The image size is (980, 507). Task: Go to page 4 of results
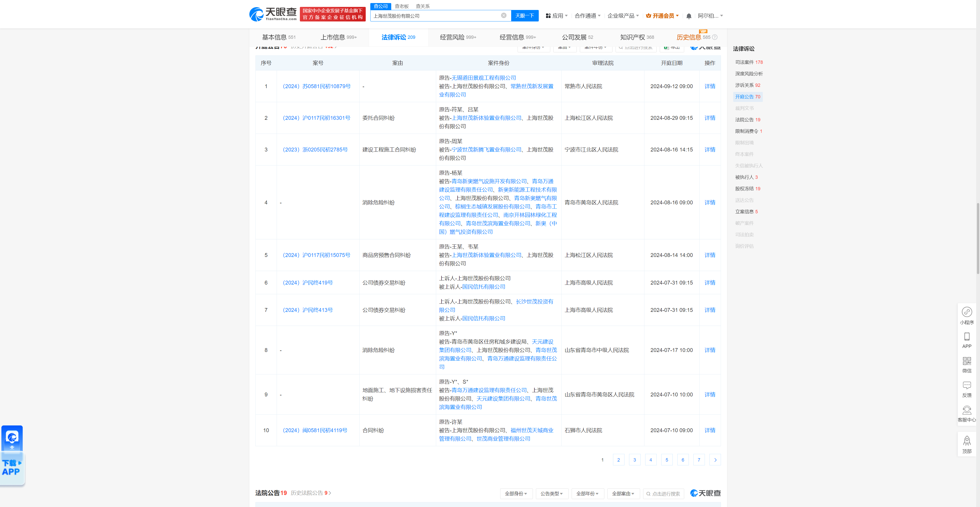pos(650,460)
